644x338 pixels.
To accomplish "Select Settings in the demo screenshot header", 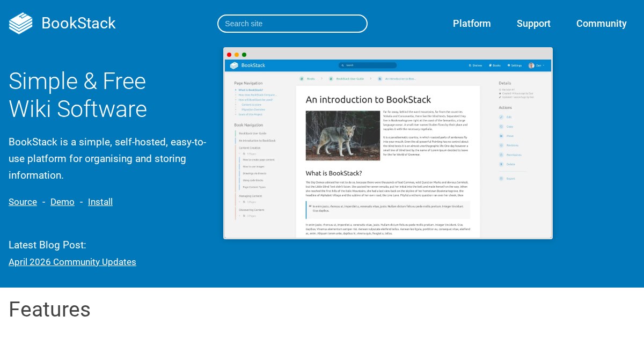I will coord(514,65).
